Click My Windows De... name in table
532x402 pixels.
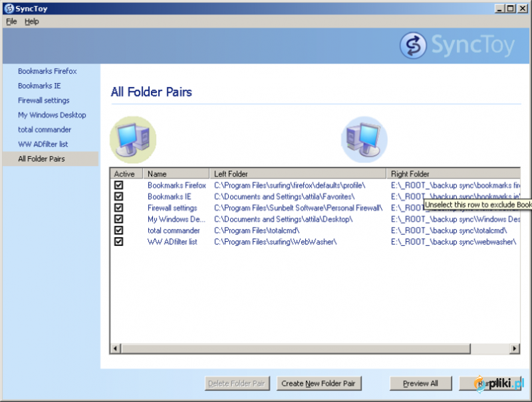(176, 219)
